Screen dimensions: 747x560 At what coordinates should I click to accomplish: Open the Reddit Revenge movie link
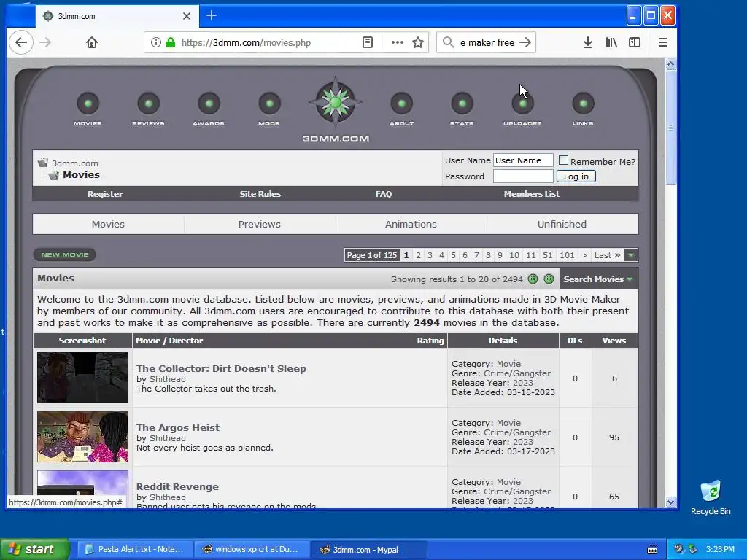[177, 486]
